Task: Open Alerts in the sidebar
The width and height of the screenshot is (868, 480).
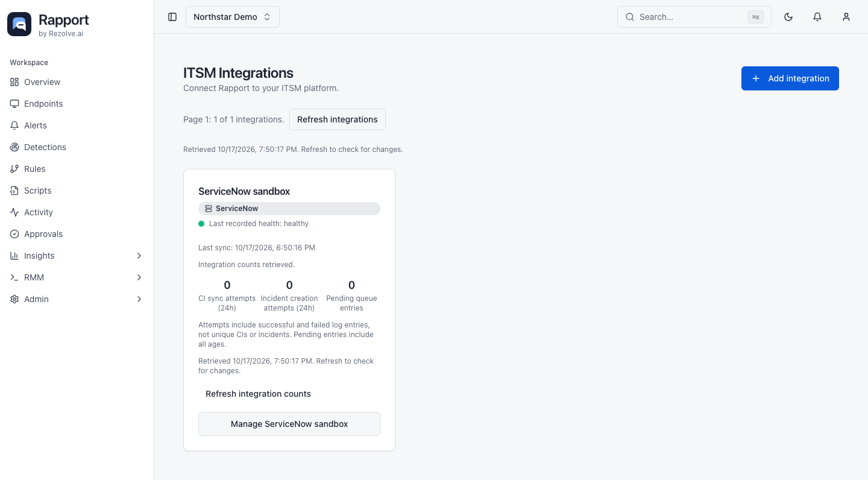Action: click(x=77, y=125)
